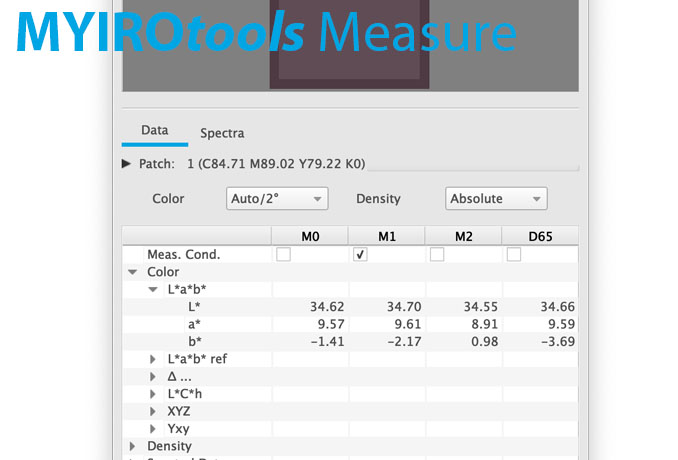Click the Meas. Cond. row label
The height and width of the screenshot is (460, 678).
tap(183, 254)
